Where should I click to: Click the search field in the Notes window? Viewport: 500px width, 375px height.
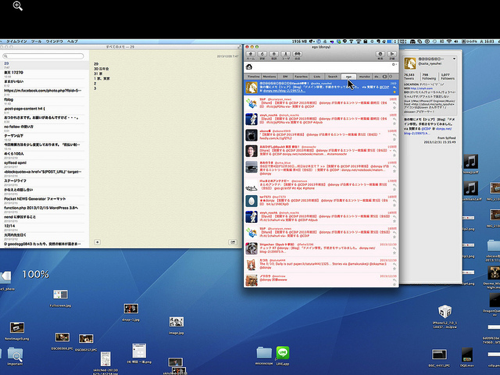click(x=44, y=56)
